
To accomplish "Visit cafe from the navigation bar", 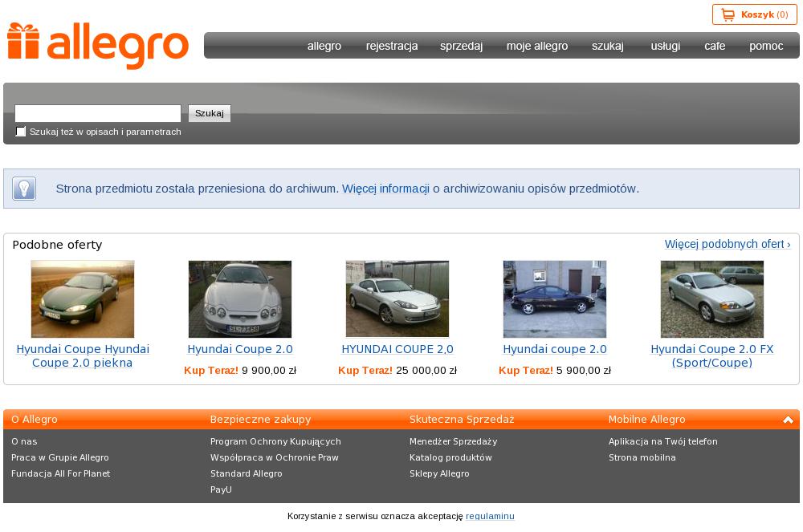I will click(x=715, y=46).
